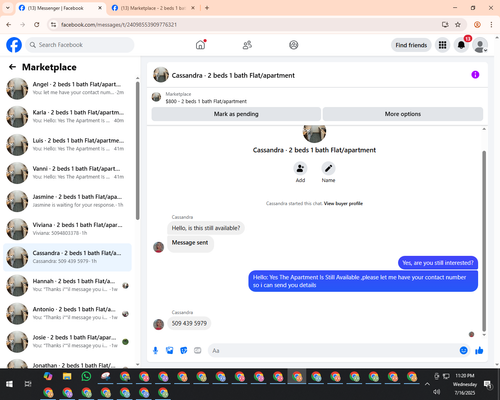
Task: Open Jasmine conversation in chat list
Action: pyautogui.click(x=68, y=201)
